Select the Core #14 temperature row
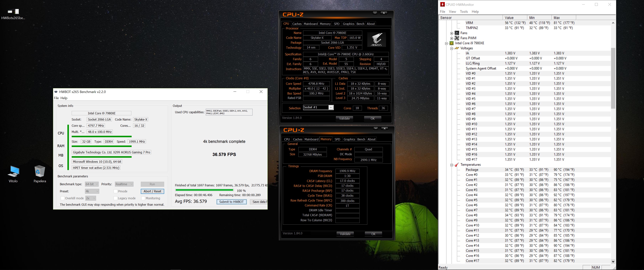The width and height of the screenshot is (644, 270). click(x=525, y=245)
